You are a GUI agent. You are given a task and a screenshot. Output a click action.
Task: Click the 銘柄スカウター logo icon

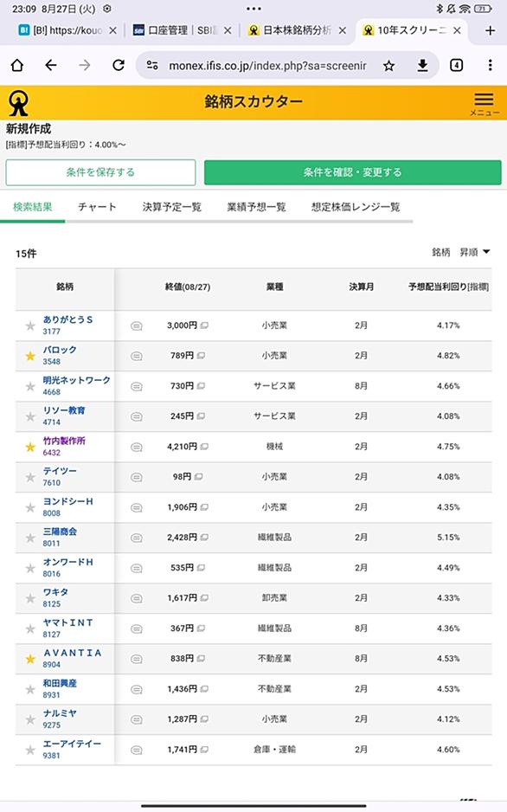(x=18, y=103)
